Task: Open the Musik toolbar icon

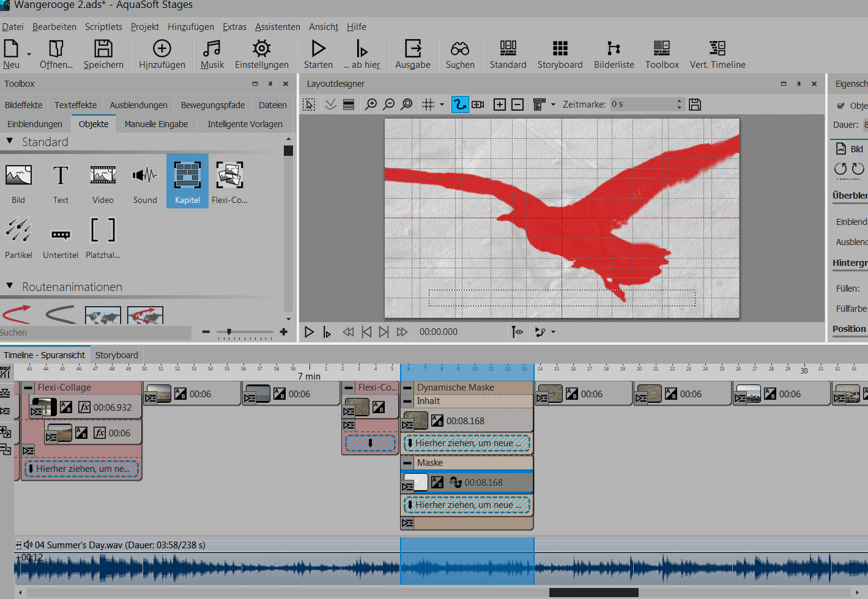Action: [212, 54]
